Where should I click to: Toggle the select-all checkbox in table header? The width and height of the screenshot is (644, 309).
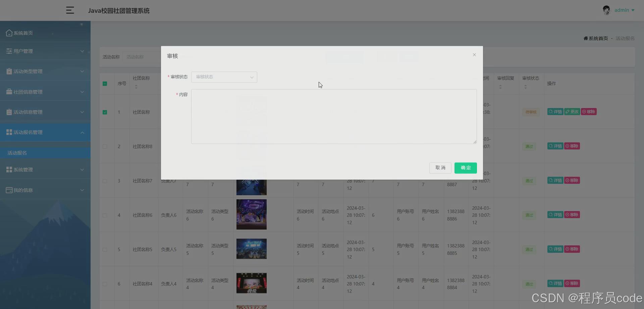coord(105,84)
